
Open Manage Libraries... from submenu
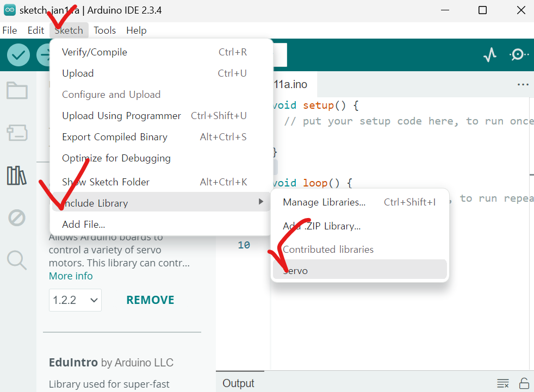[359, 202]
